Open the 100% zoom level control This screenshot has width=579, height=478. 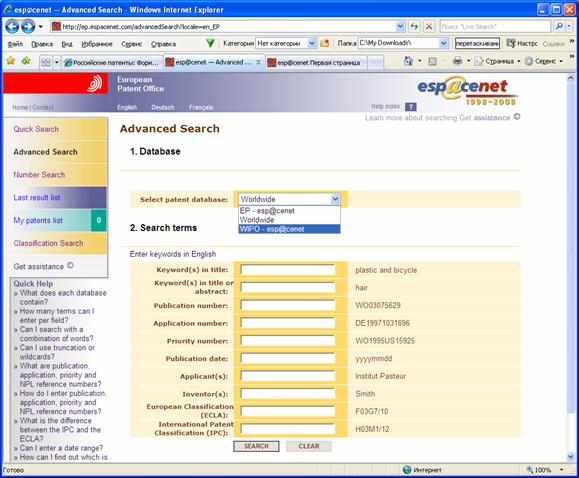click(x=546, y=470)
